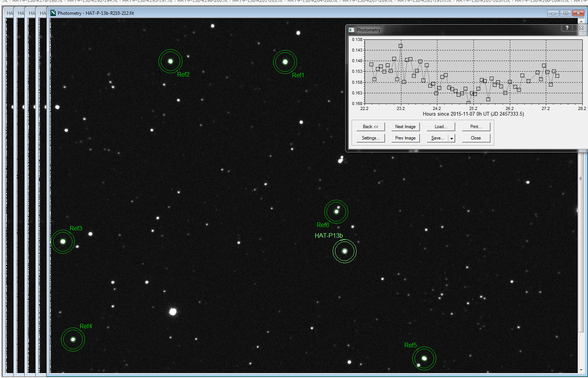The height and width of the screenshot is (378, 588).
Task: Go back using Prev Image button
Action: tap(405, 138)
